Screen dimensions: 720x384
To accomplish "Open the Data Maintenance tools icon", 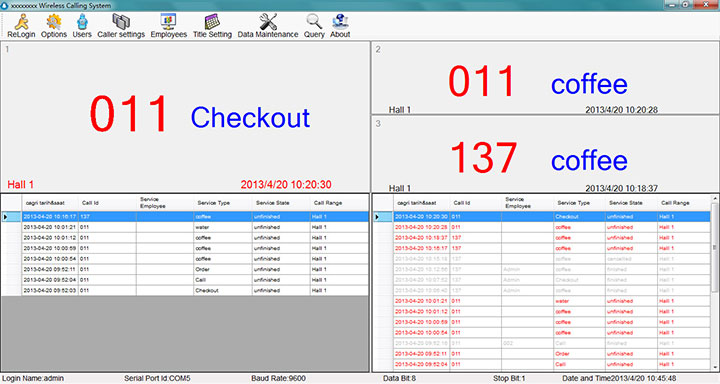I will pyautogui.click(x=268, y=22).
